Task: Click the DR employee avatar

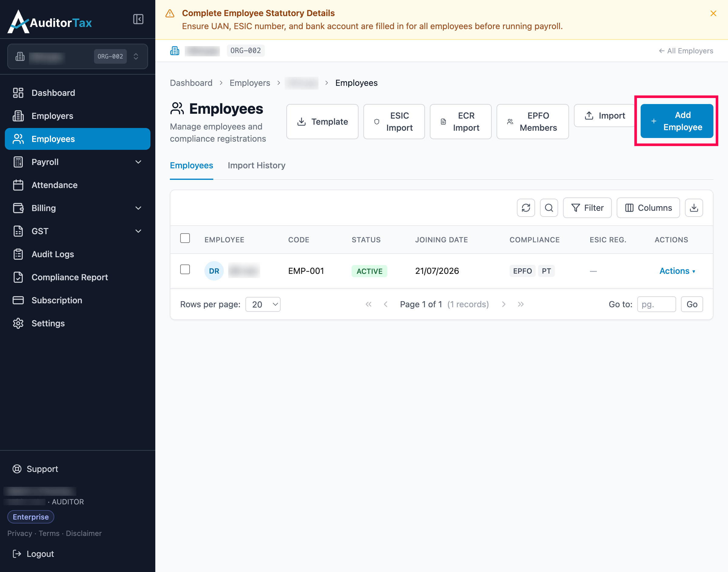Action: [214, 271]
